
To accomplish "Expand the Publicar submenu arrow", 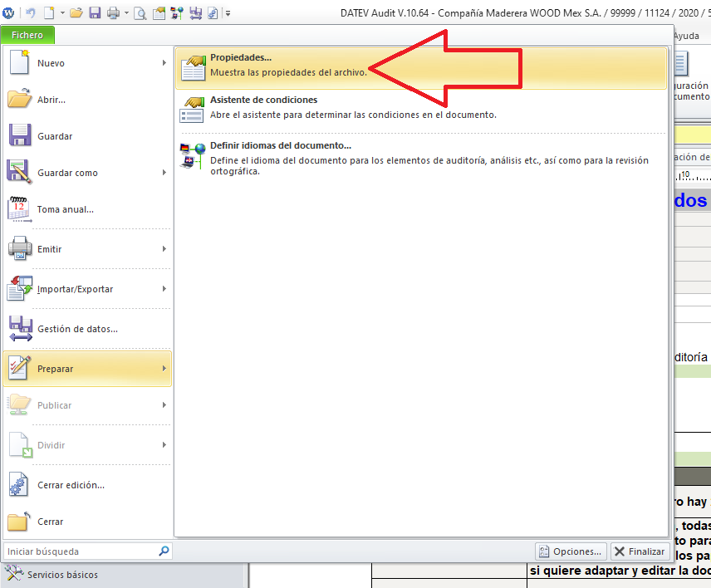I will coord(164,404).
